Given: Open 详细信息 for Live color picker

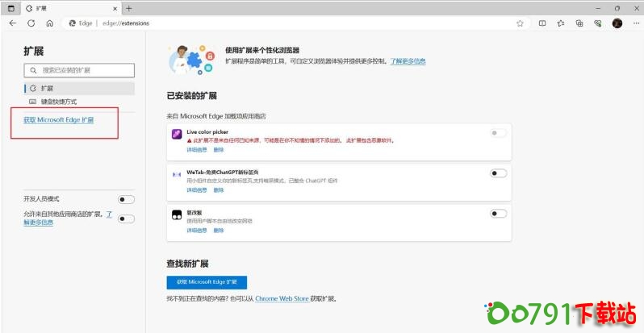Looking at the screenshot, I should (x=197, y=150).
